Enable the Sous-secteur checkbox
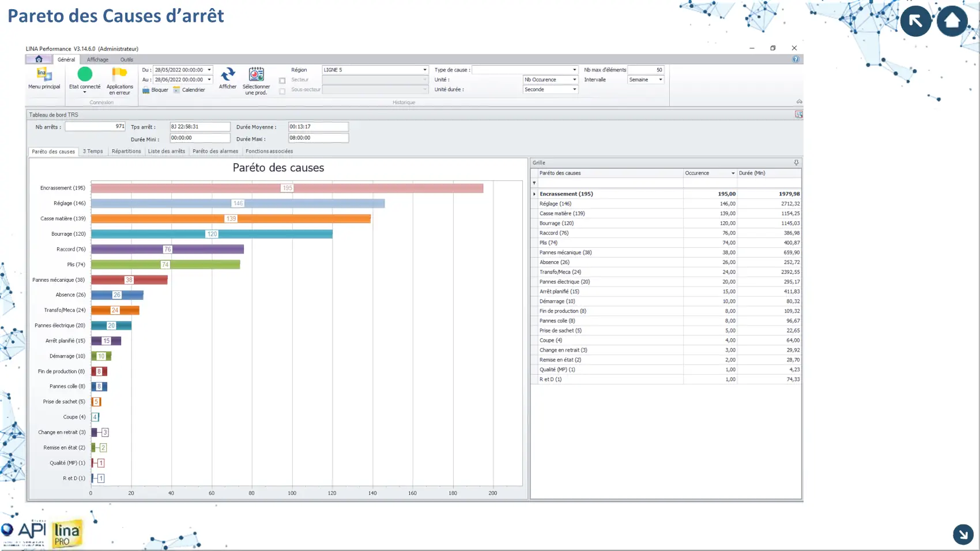Screen dimensions: 980x551 [282, 91]
